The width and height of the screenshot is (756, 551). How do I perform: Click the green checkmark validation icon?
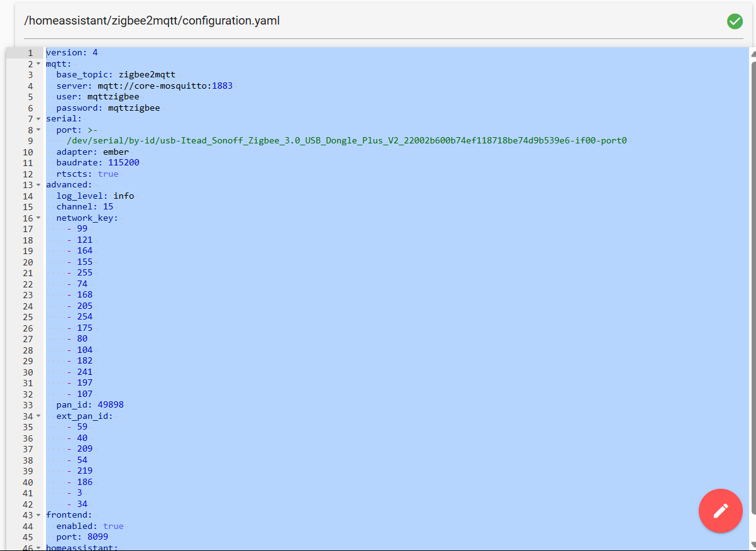tap(735, 21)
